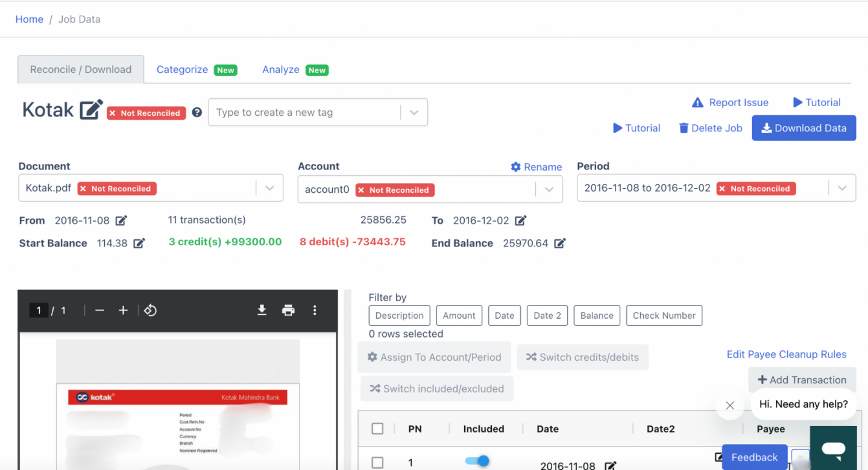The height and width of the screenshot is (470, 868).
Task: Sort by the PN column header
Action: [415, 429]
